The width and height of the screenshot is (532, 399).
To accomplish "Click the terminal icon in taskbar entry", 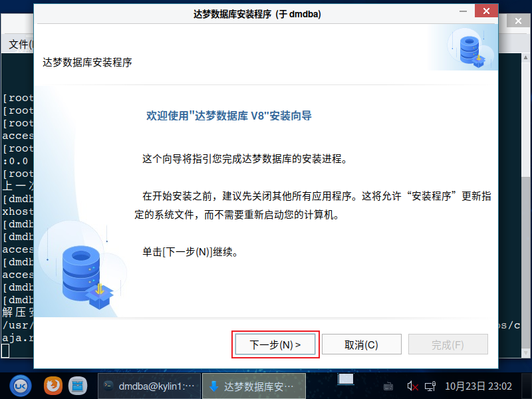I will click(x=108, y=385).
